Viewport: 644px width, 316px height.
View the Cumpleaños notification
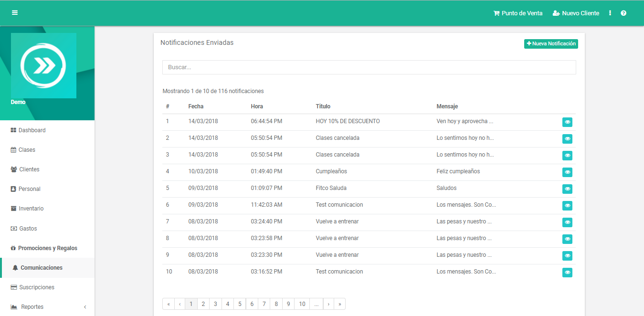[567, 172]
